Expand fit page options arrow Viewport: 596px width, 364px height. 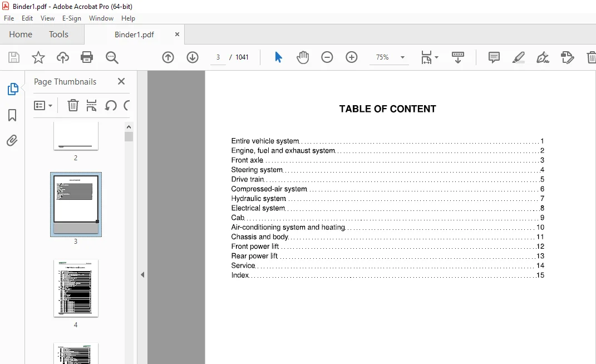point(436,57)
